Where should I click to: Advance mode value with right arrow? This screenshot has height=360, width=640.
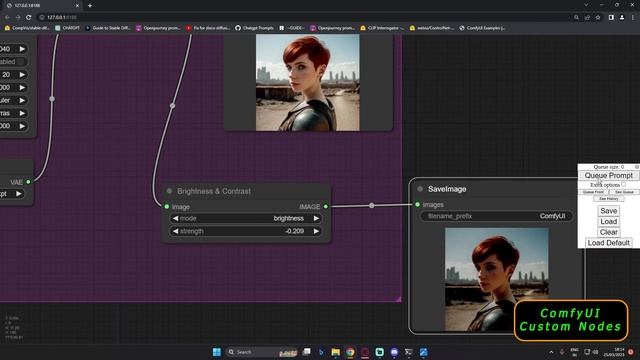coord(316,218)
